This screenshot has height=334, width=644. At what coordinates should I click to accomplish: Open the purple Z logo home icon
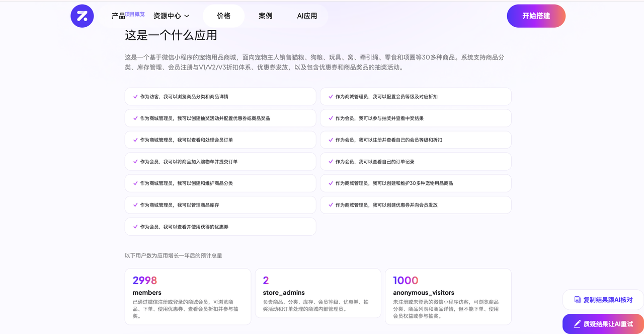click(x=82, y=16)
